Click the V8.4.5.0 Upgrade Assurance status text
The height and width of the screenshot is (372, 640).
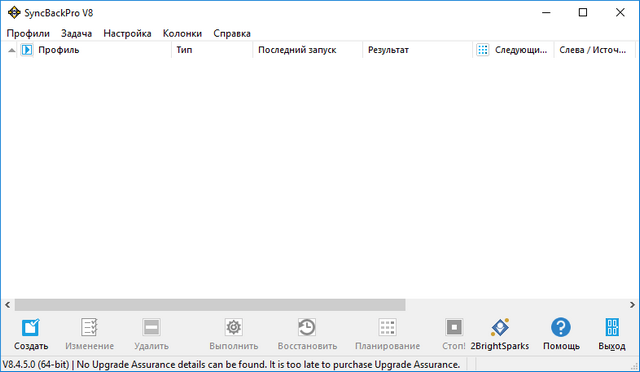coord(231,364)
